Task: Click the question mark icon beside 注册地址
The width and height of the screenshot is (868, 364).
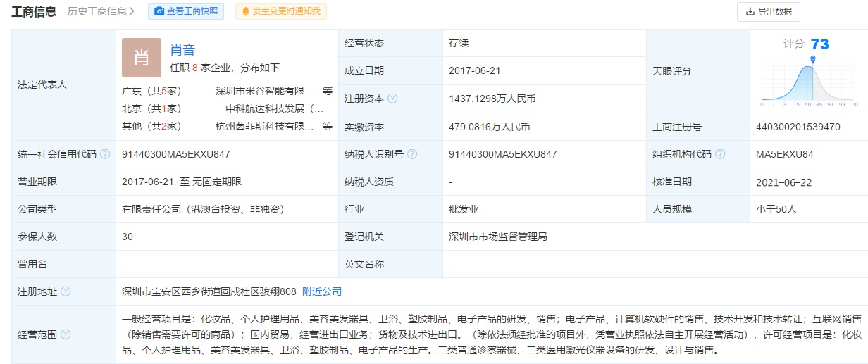Action: (66, 291)
